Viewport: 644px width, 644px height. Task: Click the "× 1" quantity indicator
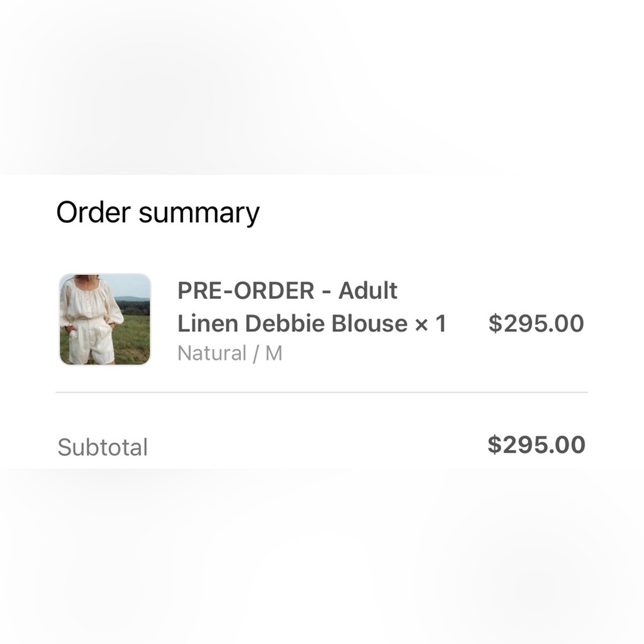click(x=431, y=323)
